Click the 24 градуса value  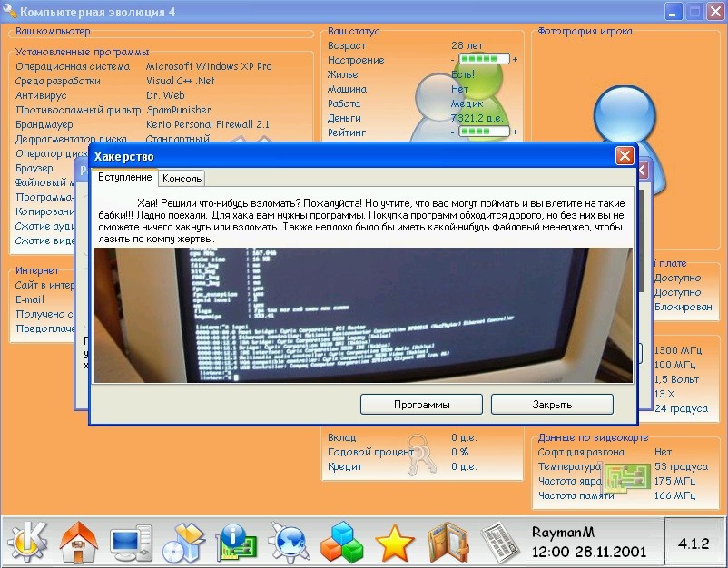click(x=681, y=408)
